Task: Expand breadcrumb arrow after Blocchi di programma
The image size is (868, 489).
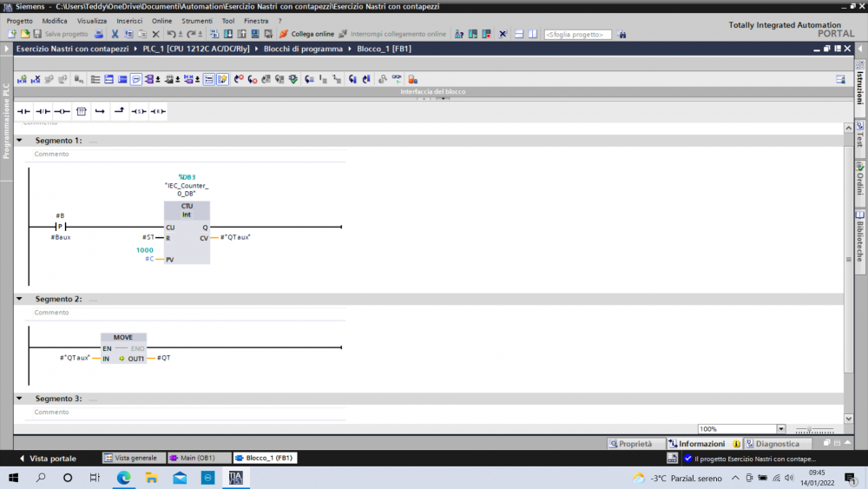Action: pos(350,49)
